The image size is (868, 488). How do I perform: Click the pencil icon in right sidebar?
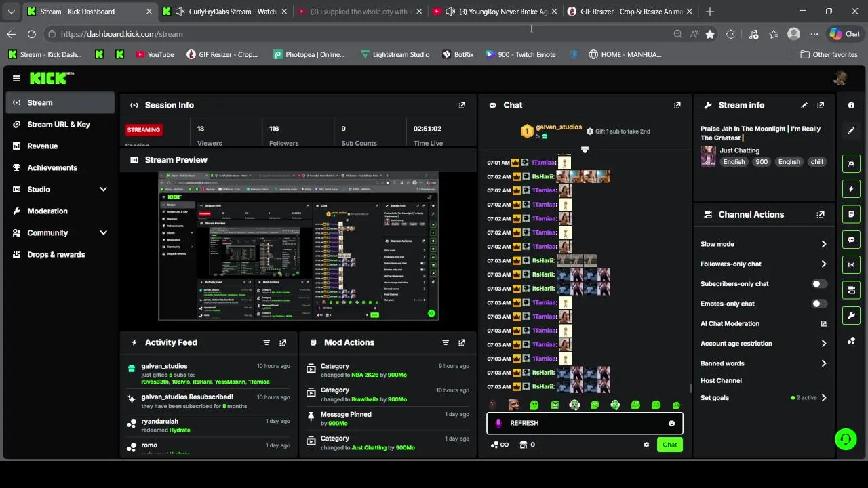851,131
